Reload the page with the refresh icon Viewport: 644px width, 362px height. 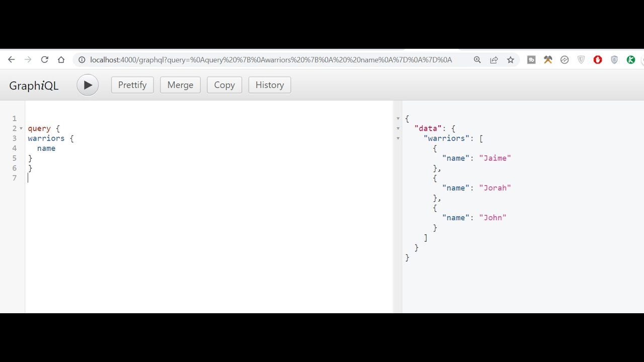[45, 60]
